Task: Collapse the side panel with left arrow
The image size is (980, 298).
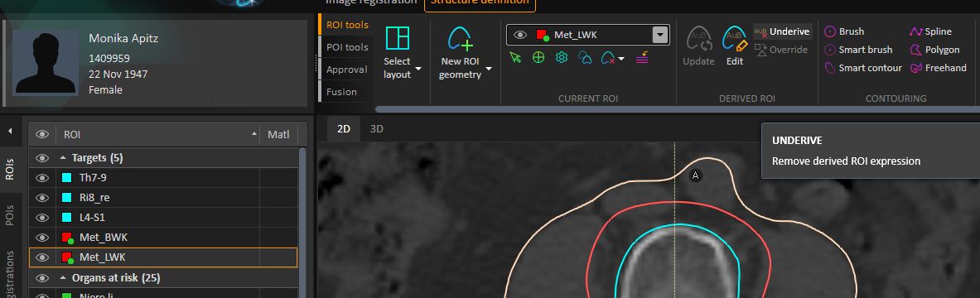Action: [10, 131]
